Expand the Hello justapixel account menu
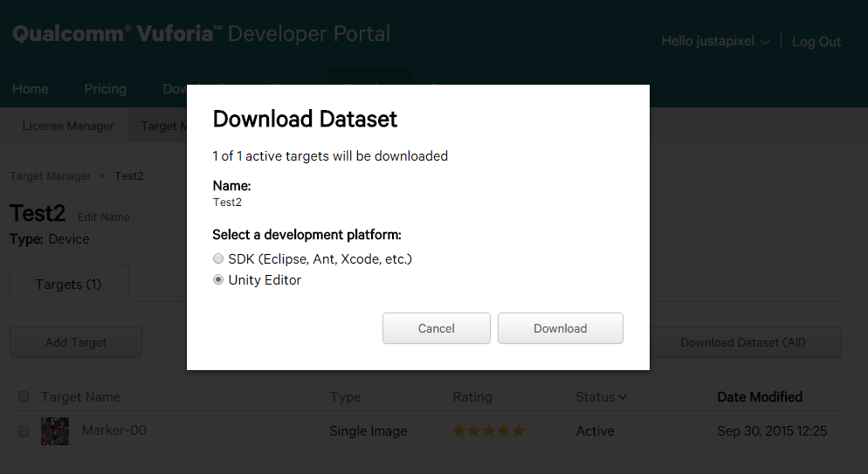 tap(715, 42)
